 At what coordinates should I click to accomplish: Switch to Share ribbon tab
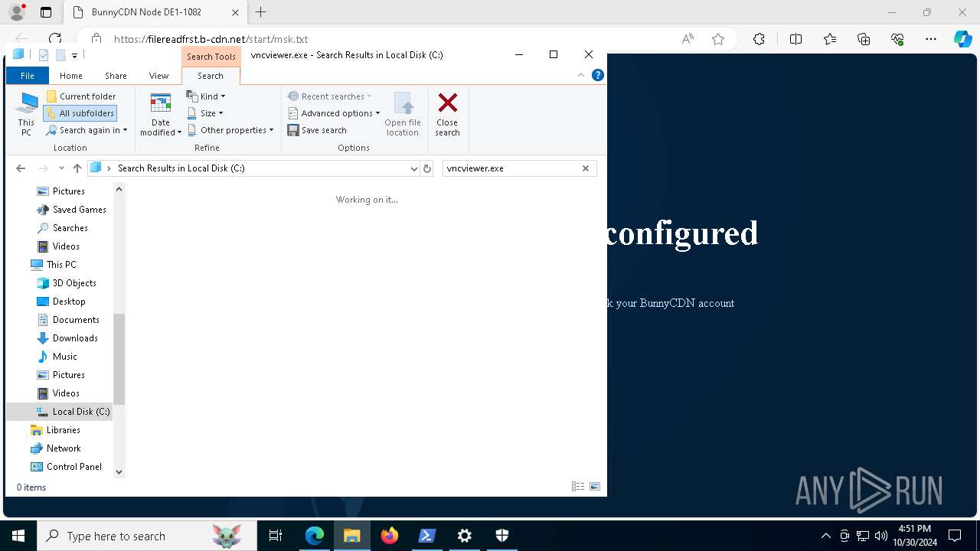(x=116, y=76)
